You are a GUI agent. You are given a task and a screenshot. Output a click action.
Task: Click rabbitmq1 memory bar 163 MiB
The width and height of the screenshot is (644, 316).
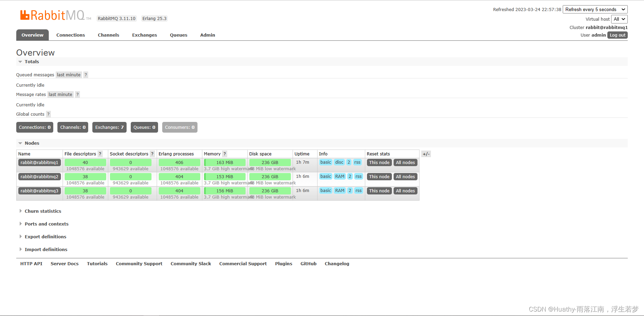225,162
